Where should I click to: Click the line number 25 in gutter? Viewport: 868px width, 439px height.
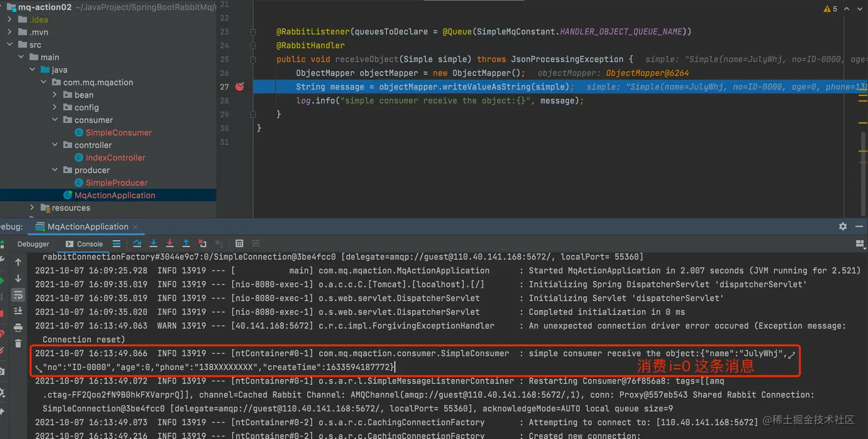tap(224, 59)
